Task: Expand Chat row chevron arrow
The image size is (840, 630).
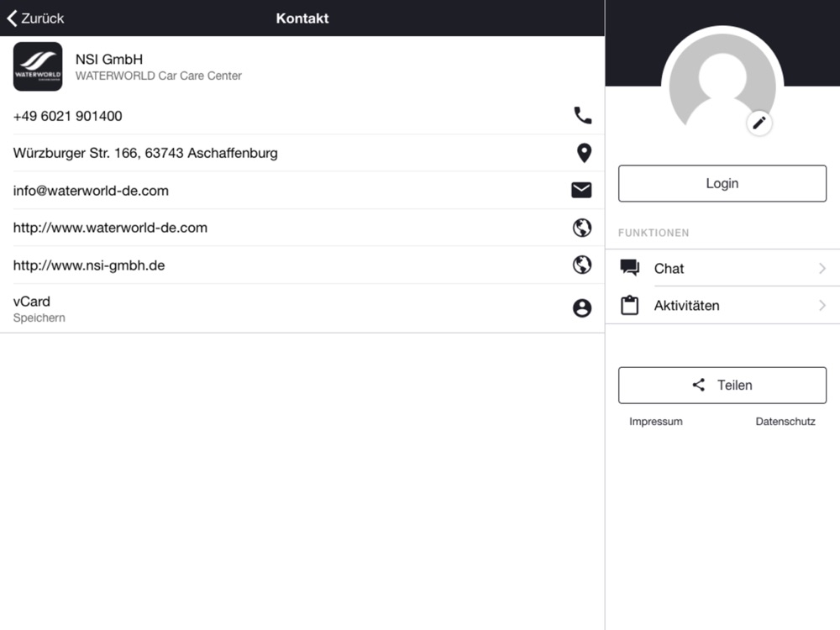Action: pyautogui.click(x=822, y=269)
